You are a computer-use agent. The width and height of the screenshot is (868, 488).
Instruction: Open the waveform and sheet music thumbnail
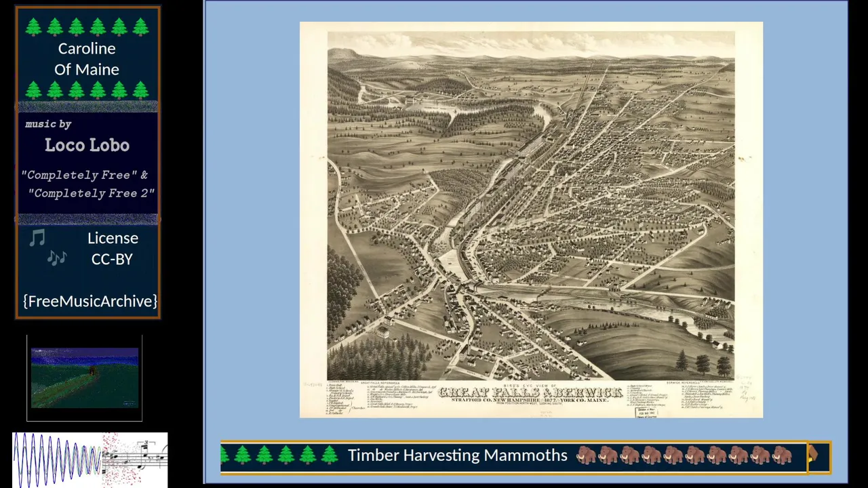click(x=90, y=460)
